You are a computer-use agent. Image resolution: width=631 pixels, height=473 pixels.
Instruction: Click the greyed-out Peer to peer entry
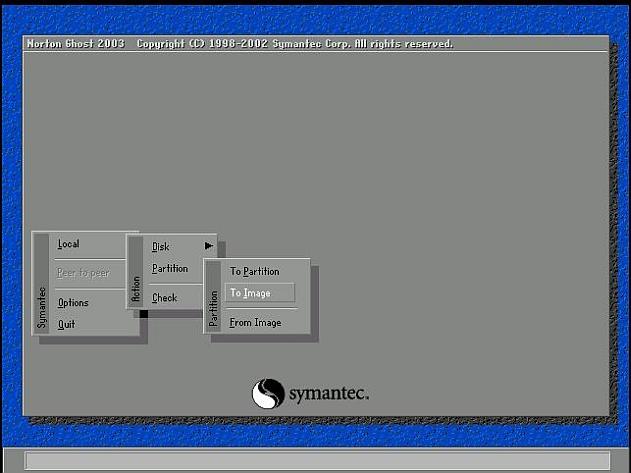point(83,273)
